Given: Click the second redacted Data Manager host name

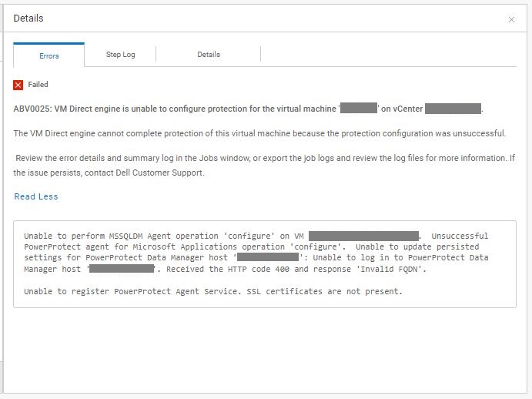Looking at the screenshot, I should pyautogui.click(x=122, y=269).
